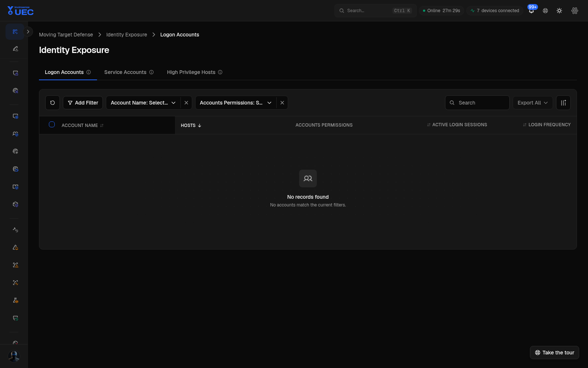Tick the select-all checkbox in table header
The height and width of the screenshot is (368, 588).
(52, 124)
